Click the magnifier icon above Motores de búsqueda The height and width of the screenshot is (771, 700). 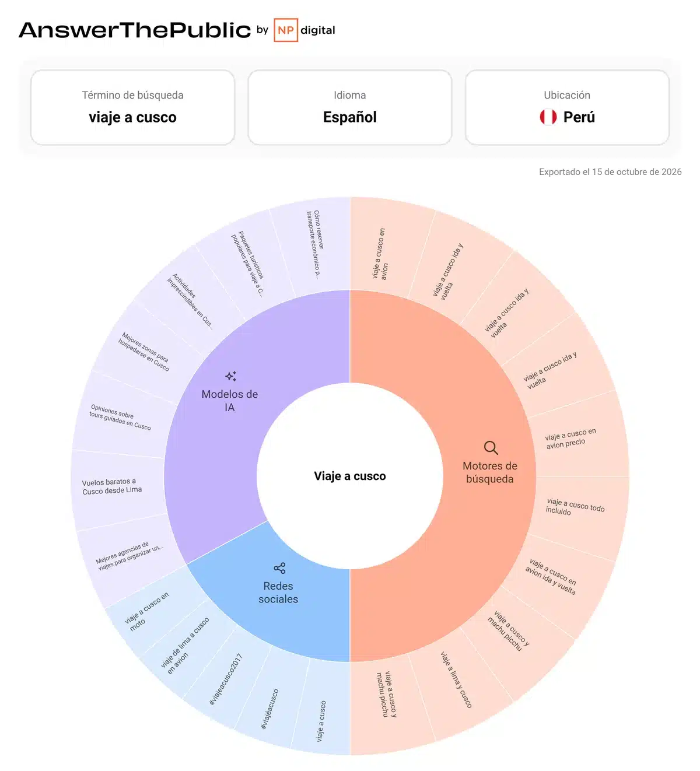(x=491, y=448)
